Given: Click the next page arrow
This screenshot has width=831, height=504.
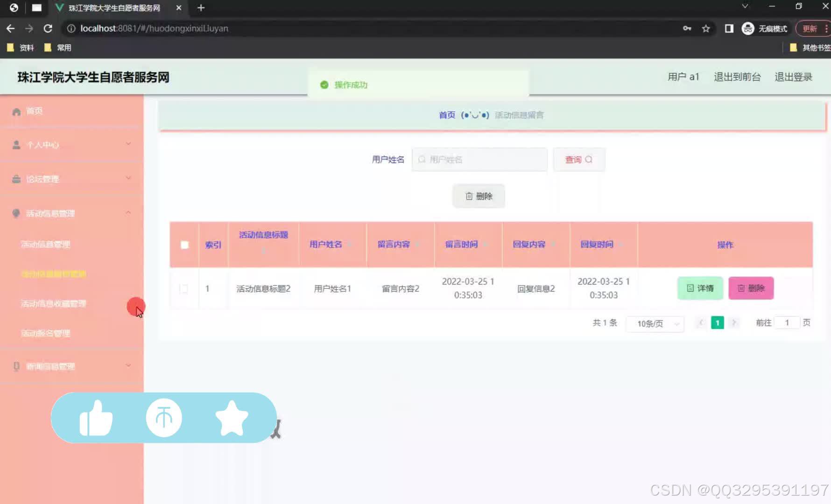Looking at the screenshot, I should pos(734,323).
